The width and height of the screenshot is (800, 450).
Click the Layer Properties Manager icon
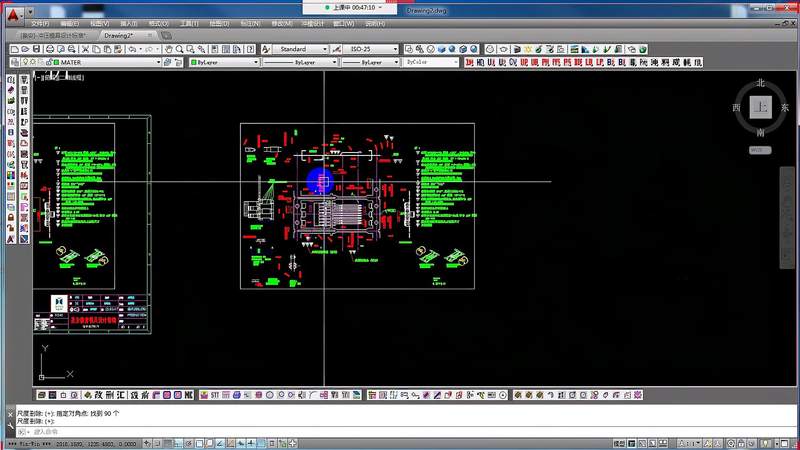coord(15,62)
